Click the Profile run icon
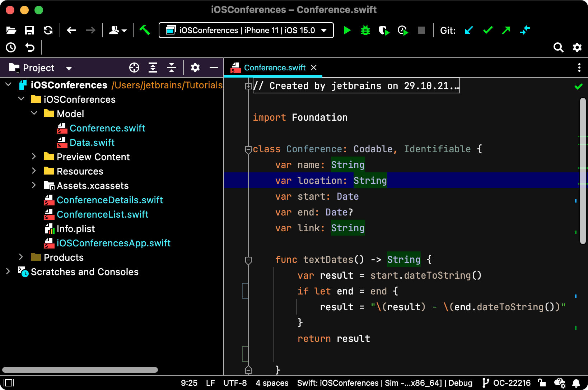 (x=403, y=31)
